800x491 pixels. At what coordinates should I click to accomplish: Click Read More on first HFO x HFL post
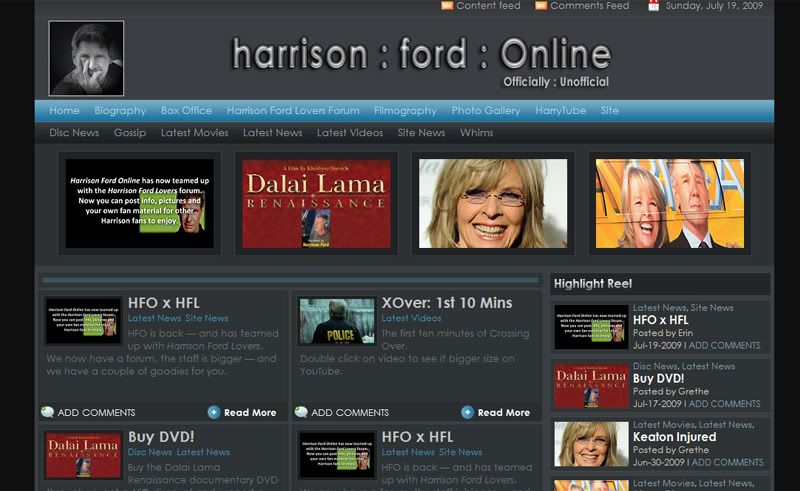coord(250,412)
